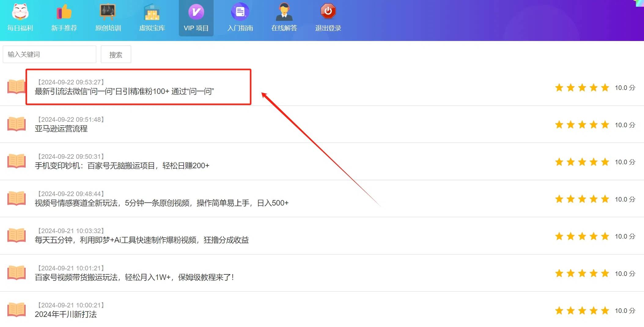
Task: Click the 退出登录 red power icon
Action: 328,11
